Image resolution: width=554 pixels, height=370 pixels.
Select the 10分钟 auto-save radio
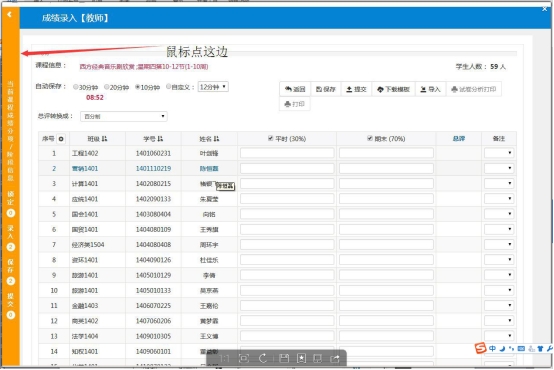click(x=137, y=87)
